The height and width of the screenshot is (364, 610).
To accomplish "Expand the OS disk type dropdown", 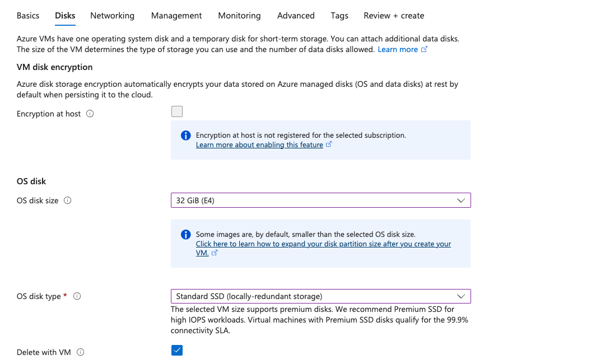I will [x=320, y=296].
